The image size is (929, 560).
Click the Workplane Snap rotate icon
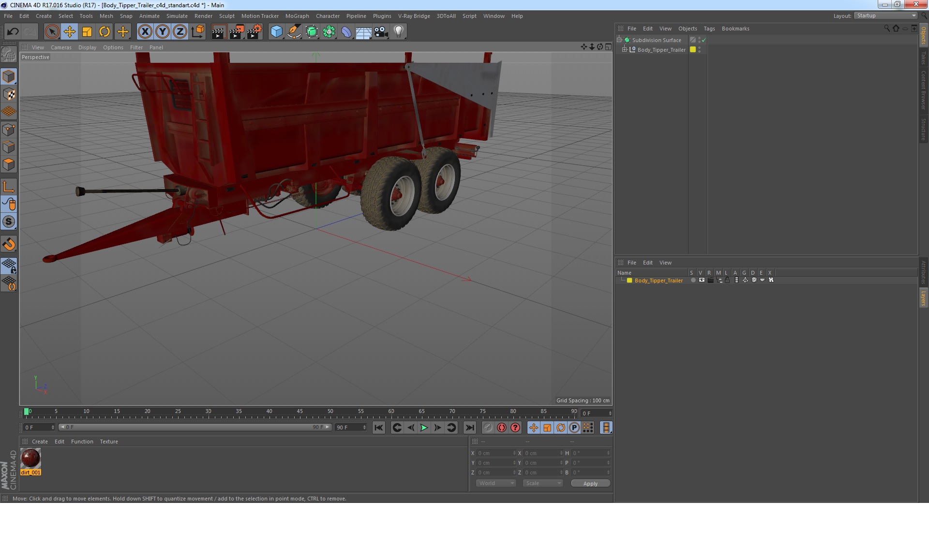9,283
